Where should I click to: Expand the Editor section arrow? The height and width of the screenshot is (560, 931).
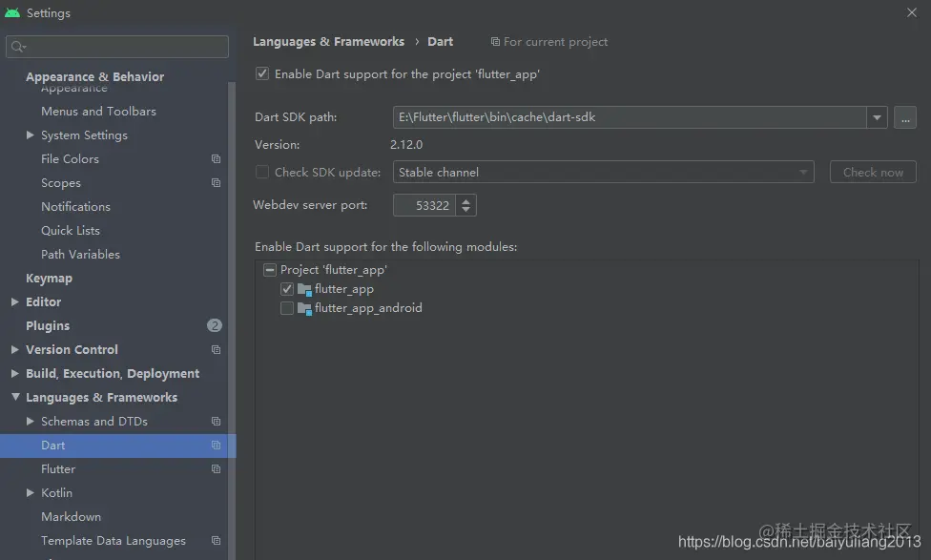15,301
